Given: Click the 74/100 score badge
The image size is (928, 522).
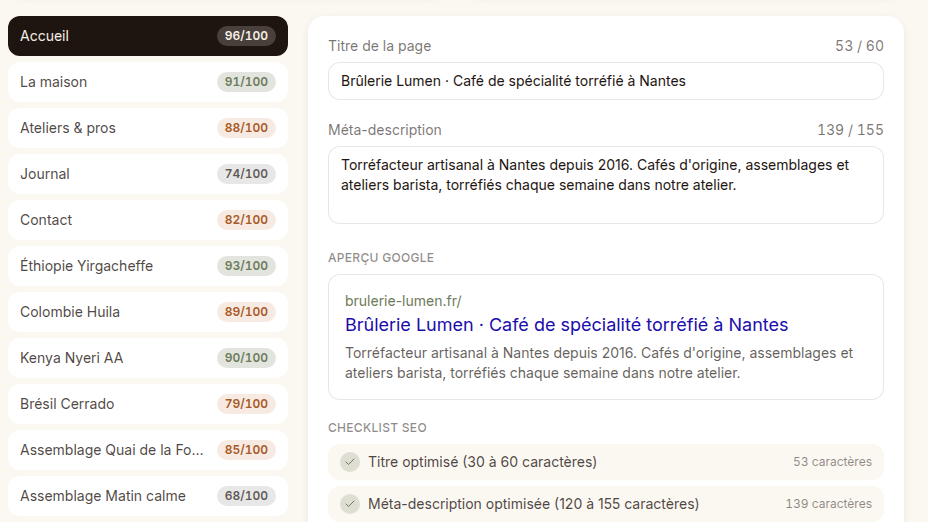Looking at the screenshot, I should click(x=246, y=174).
